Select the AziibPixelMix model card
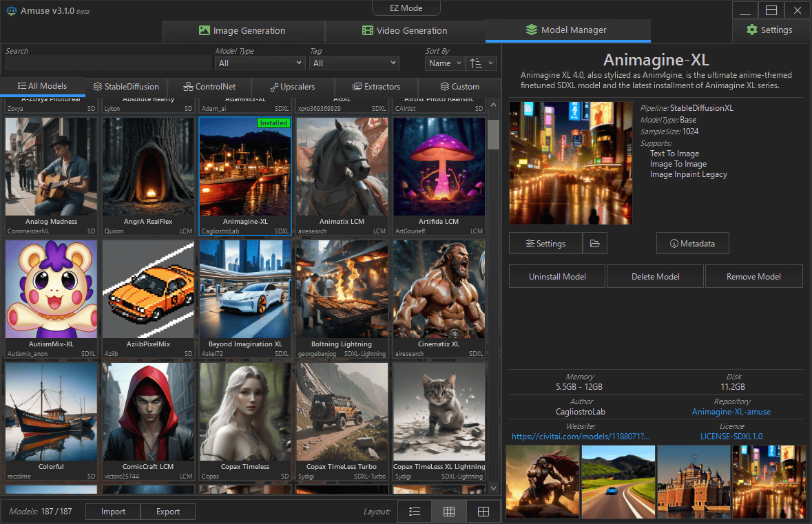Image resolution: width=812 pixels, height=524 pixels. coord(148,299)
